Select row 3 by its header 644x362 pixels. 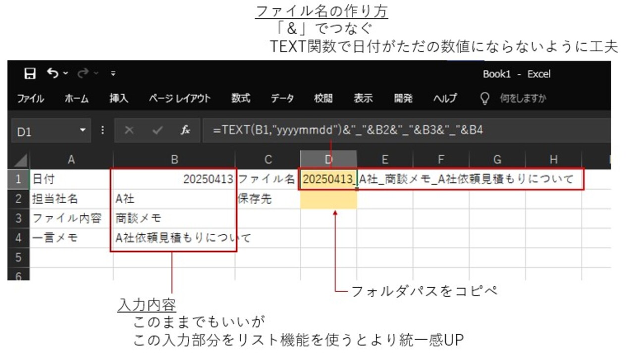pos(18,217)
